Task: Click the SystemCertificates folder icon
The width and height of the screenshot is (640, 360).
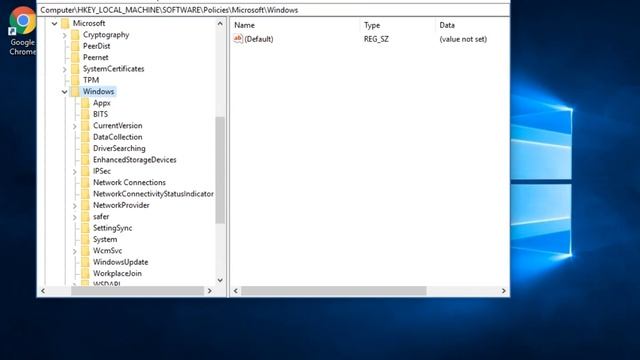Action: 75,69
